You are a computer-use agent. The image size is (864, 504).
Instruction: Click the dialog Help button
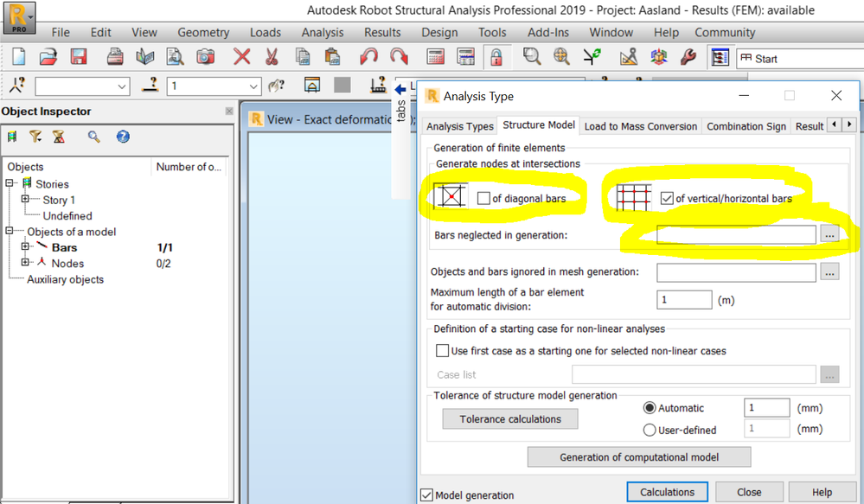click(x=822, y=492)
